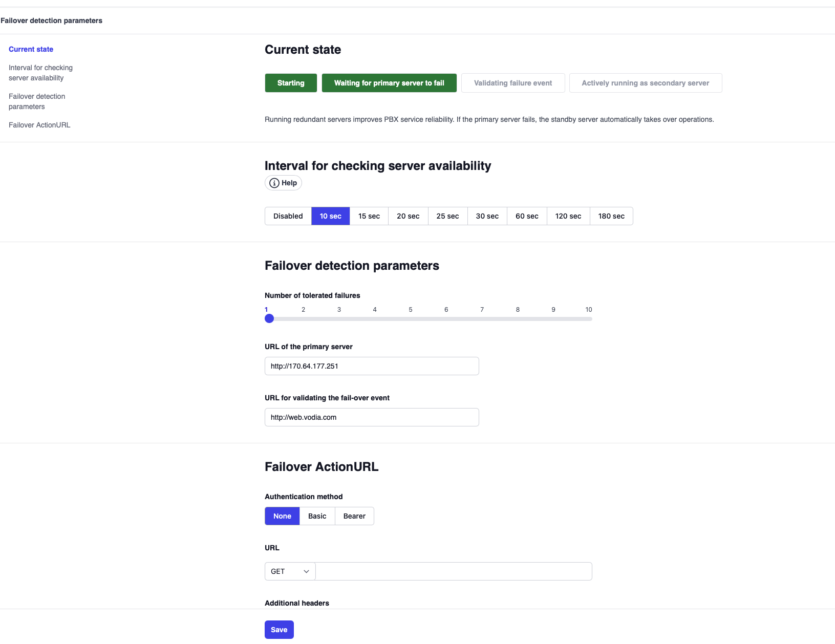Screen dimensions: 835x644
Task: Select Basic authentication method
Action: point(317,516)
